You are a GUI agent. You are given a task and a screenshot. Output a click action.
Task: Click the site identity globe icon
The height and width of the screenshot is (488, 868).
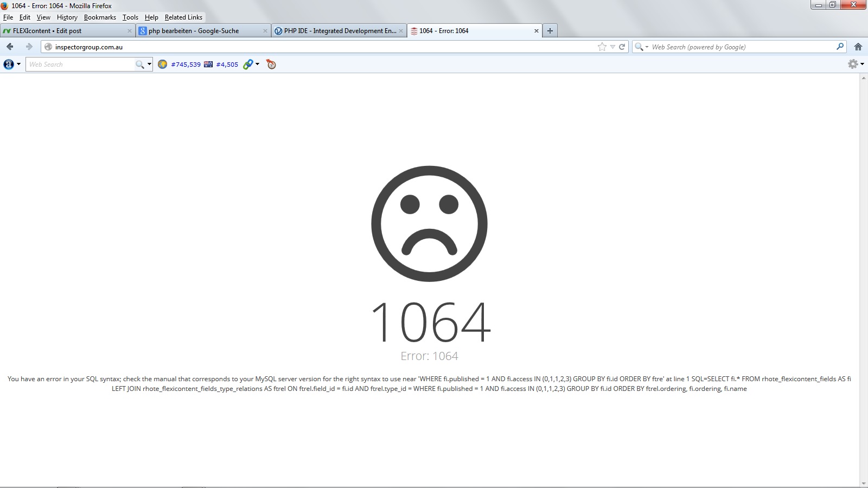pyautogui.click(x=48, y=47)
